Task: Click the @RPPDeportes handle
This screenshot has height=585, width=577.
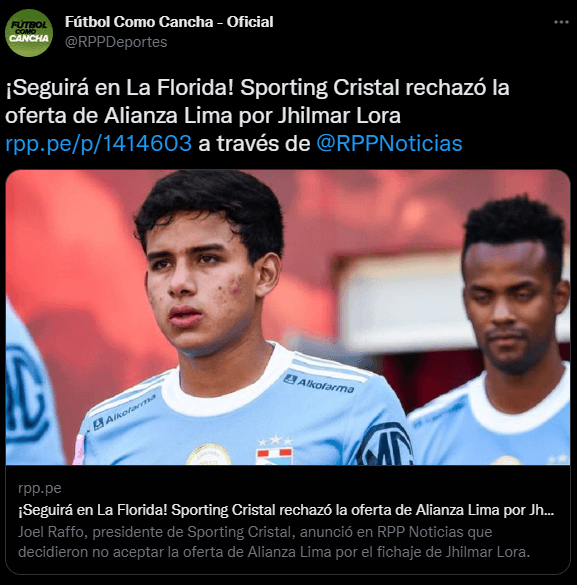Action: [x=116, y=42]
